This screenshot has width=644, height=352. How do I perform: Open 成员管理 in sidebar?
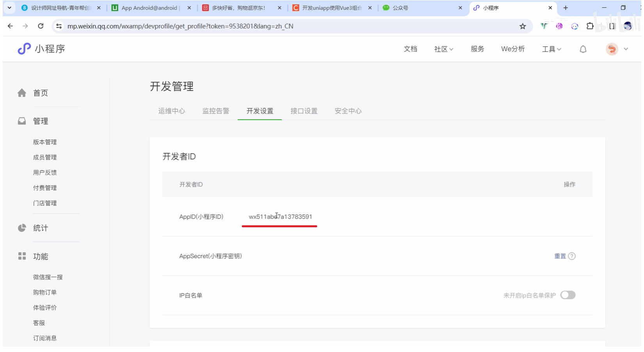coord(45,157)
